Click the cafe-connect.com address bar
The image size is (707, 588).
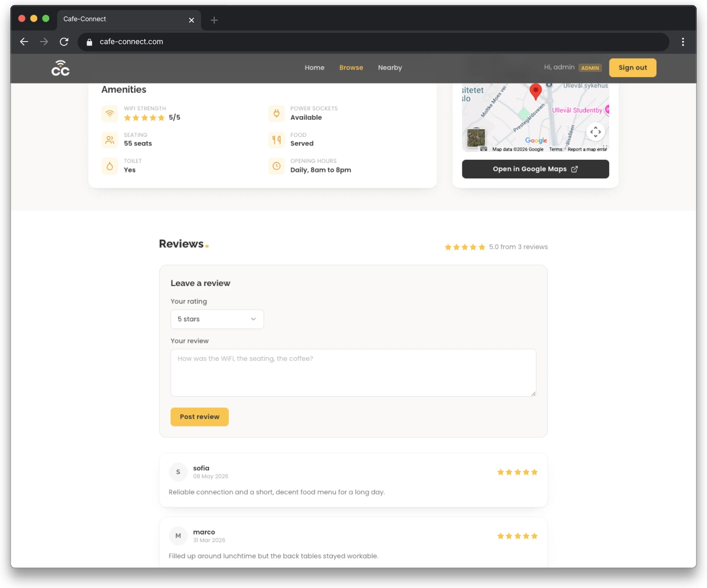[x=373, y=42]
